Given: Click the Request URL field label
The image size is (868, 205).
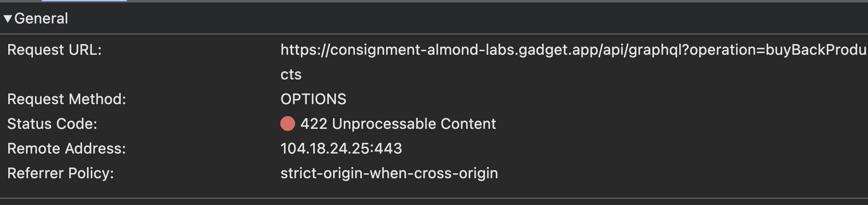Looking at the screenshot, I should point(54,50).
